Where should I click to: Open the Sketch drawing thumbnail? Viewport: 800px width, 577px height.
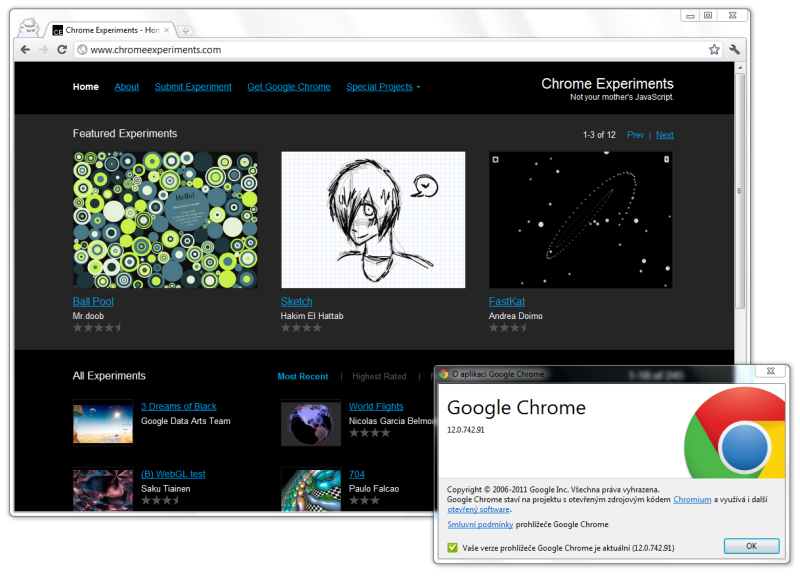click(x=373, y=219)
